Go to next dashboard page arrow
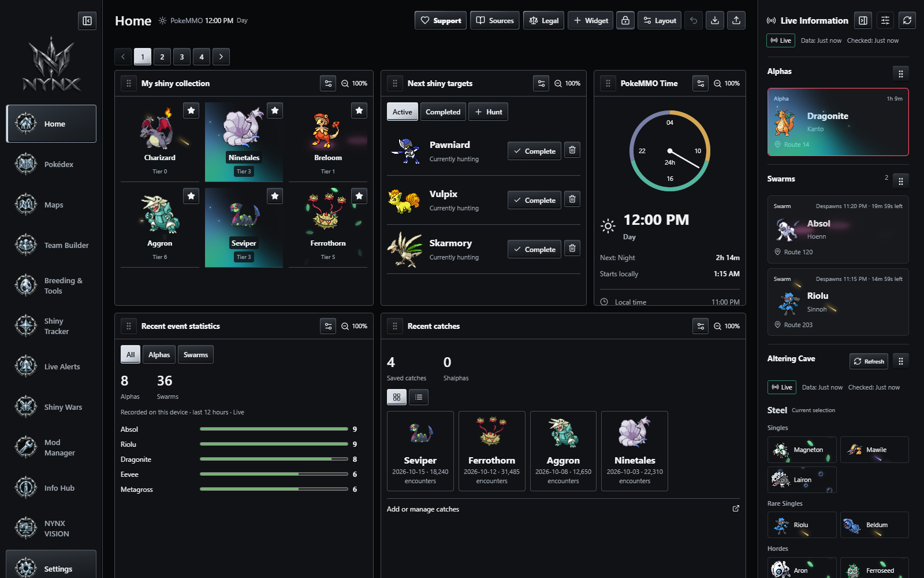Image resolution: width=924 pixels, height=578 pixels. [x=221, y=57]
